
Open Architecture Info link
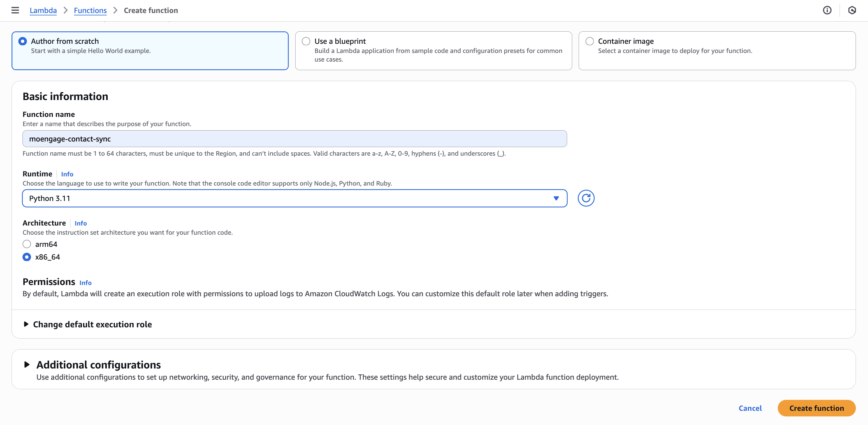click(x=80, y=223)
